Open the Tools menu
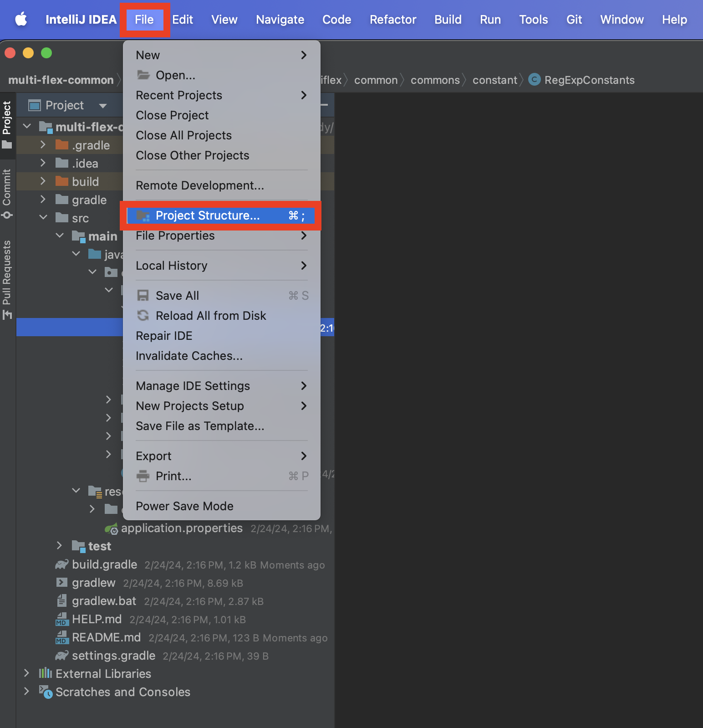This screenshot has width=703, height=728. tap(534, 20)
